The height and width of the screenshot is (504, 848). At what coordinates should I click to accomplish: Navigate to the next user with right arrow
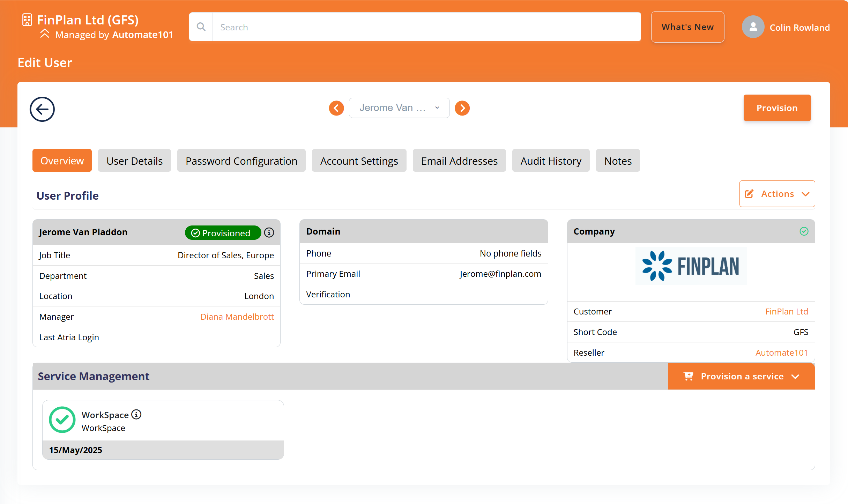click(462, 108)
